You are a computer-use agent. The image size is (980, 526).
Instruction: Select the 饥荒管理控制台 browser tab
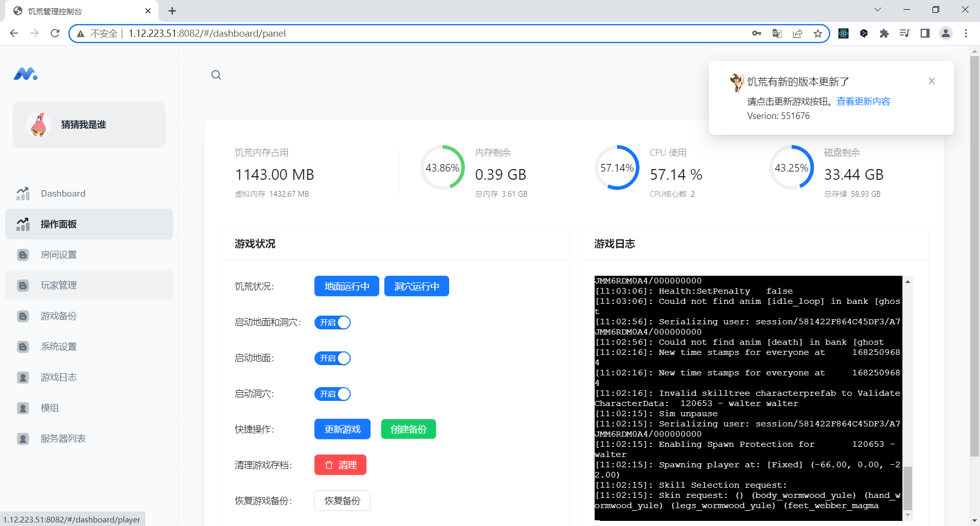(x=82, y=11)
